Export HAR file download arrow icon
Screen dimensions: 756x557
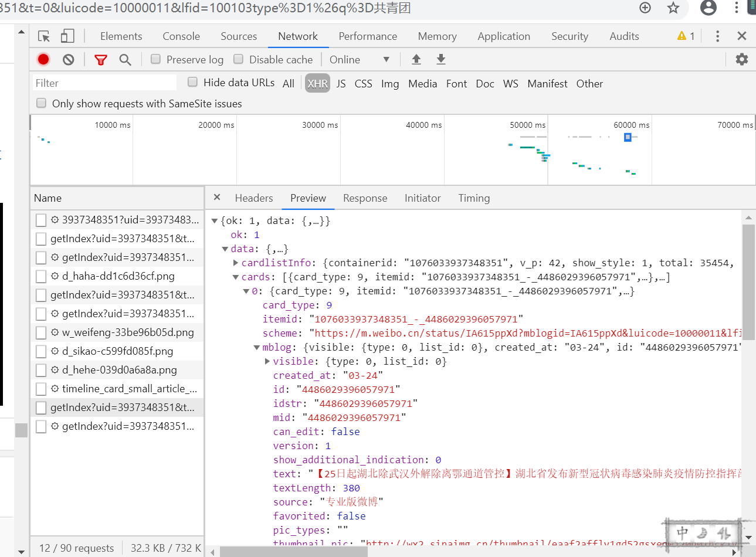click(441, 59)
